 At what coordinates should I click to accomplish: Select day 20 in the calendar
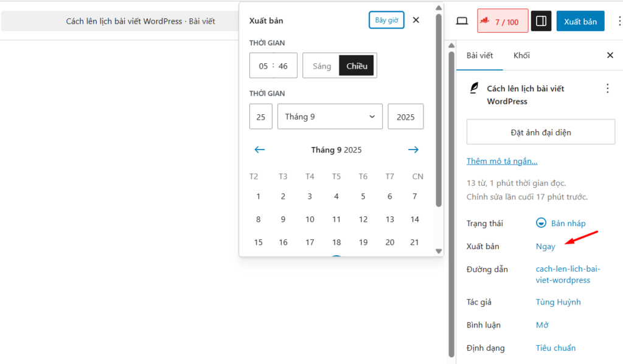pos(390,242)
